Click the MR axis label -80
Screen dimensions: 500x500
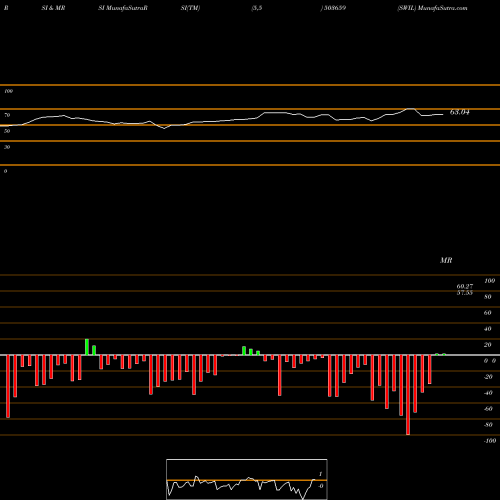click(488, 425)
